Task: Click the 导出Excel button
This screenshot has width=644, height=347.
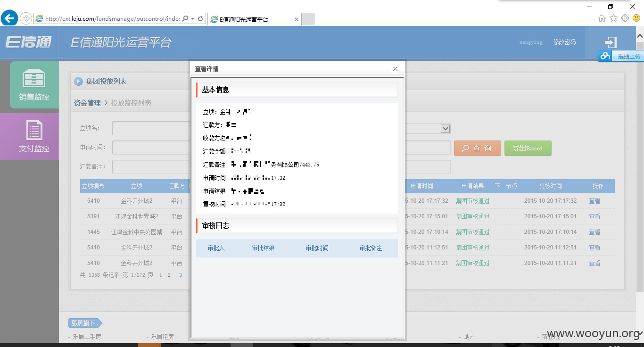Action: point(528,148)
